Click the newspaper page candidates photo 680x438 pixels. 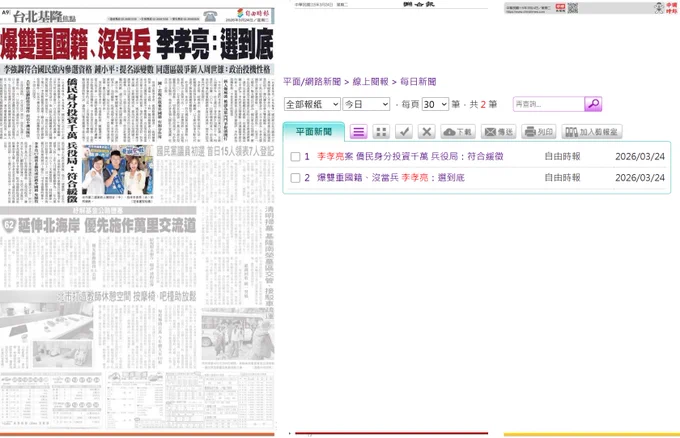click(118, 170)
